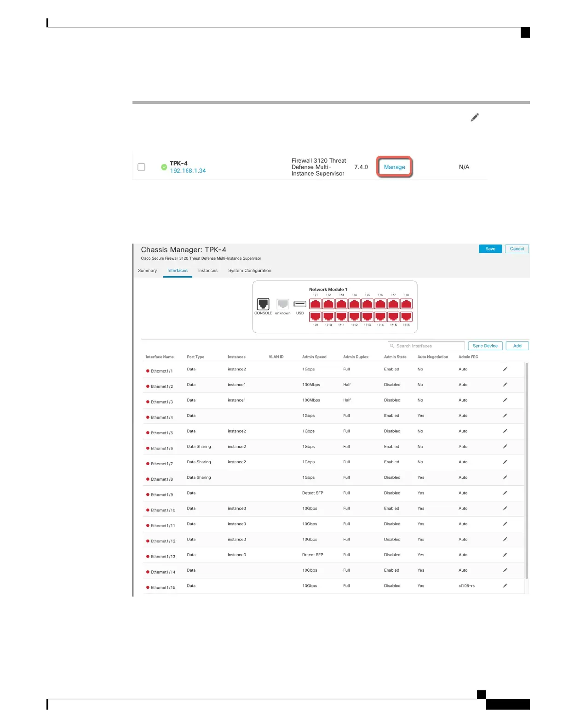Select port 1/15 in Network Module 1
Screen dimensions: 563x728
(x=393, y=317)
